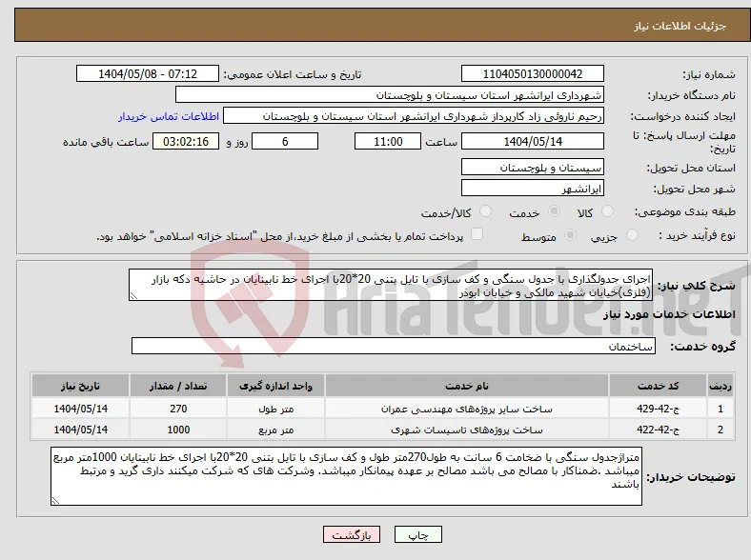This screenshot has height=560, width=751.
Task: Select the متوسط purchase type radio
Action: (x=570, y=234)
